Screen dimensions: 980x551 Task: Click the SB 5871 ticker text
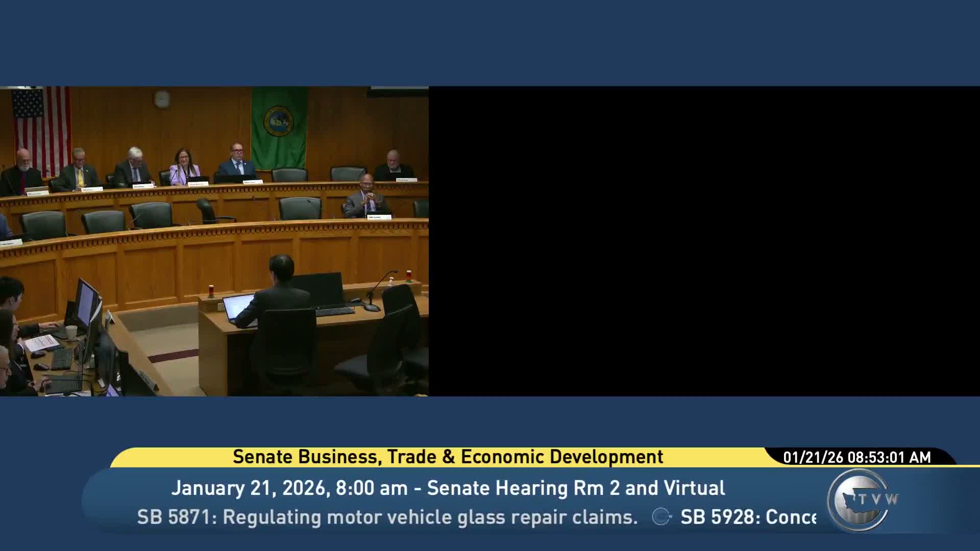point(387,517)
